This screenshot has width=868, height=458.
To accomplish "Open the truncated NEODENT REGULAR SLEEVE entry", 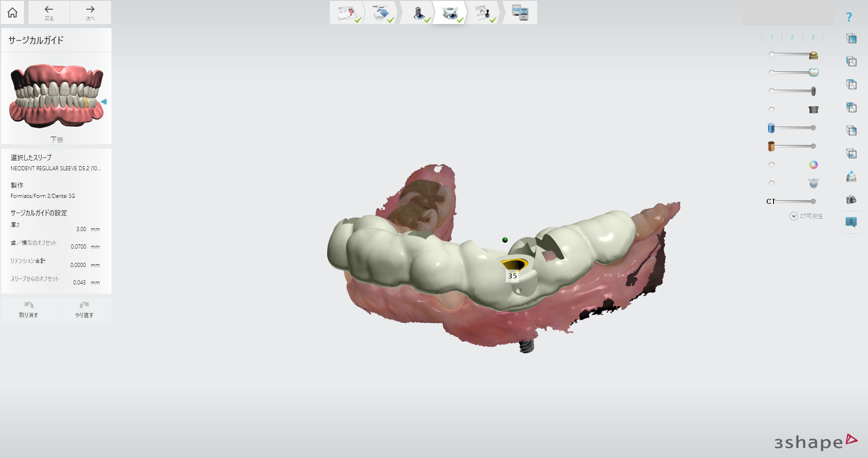I will tap(56, 168).
